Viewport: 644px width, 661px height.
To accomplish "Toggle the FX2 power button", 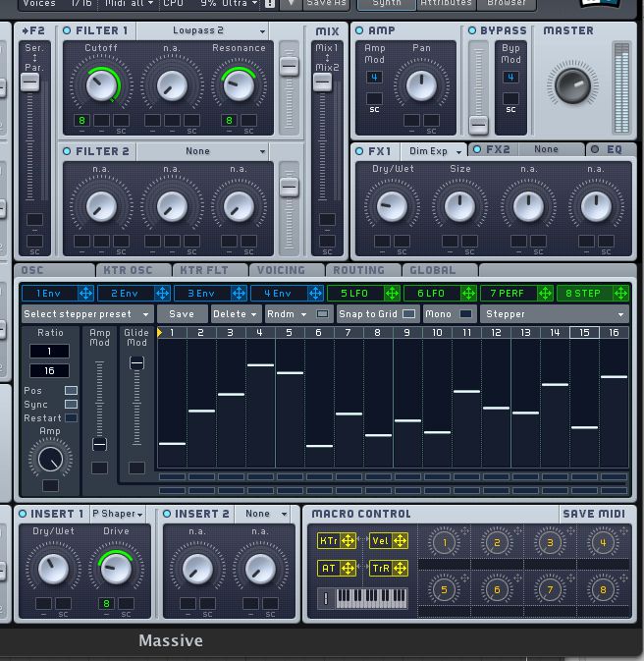I will click(477, 149).
